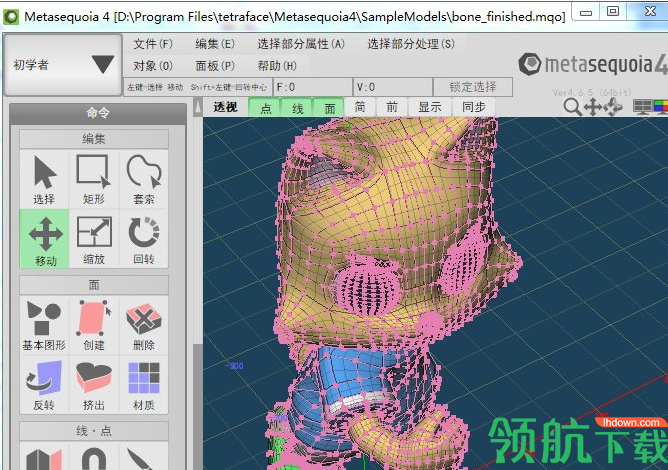Viewport: 668px width, 470px height.
Task: Minimize the Metasequoia window
Action: 586,12
